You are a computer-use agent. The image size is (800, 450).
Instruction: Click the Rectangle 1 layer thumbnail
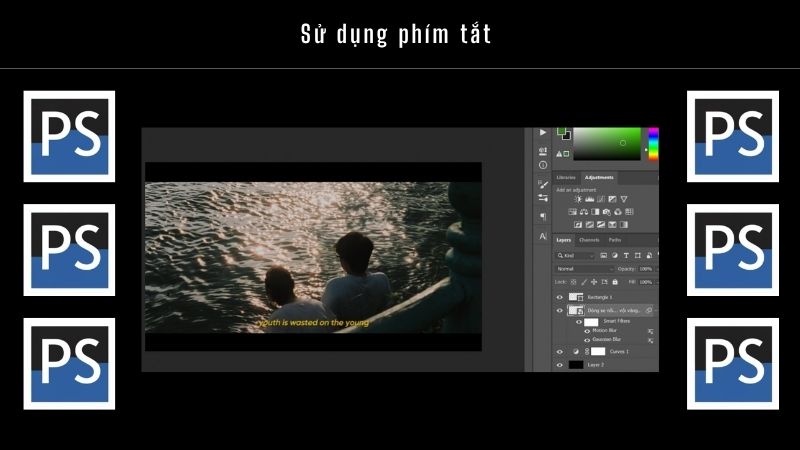coord(576,297)
